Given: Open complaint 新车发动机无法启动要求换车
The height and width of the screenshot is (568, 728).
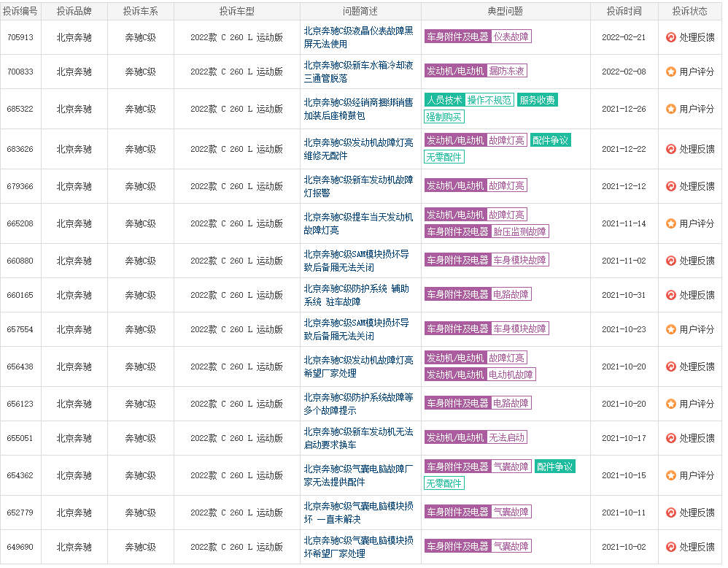Looking at the screenshot, I should pos(358,438).
